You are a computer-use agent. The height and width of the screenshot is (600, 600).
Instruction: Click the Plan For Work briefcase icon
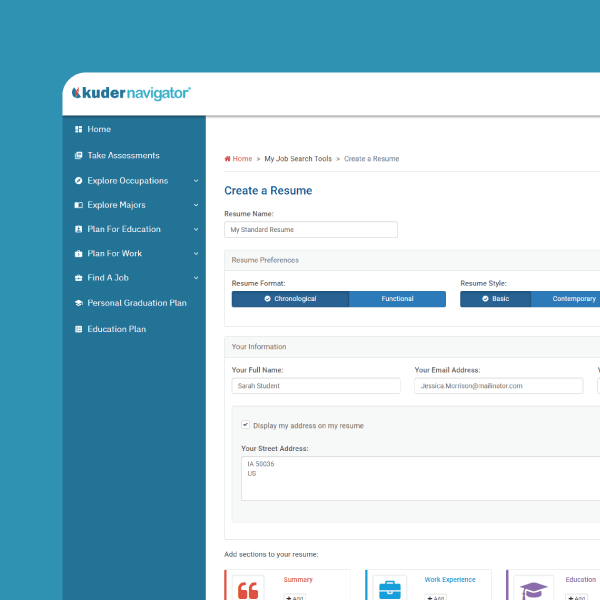click(78, 253)
